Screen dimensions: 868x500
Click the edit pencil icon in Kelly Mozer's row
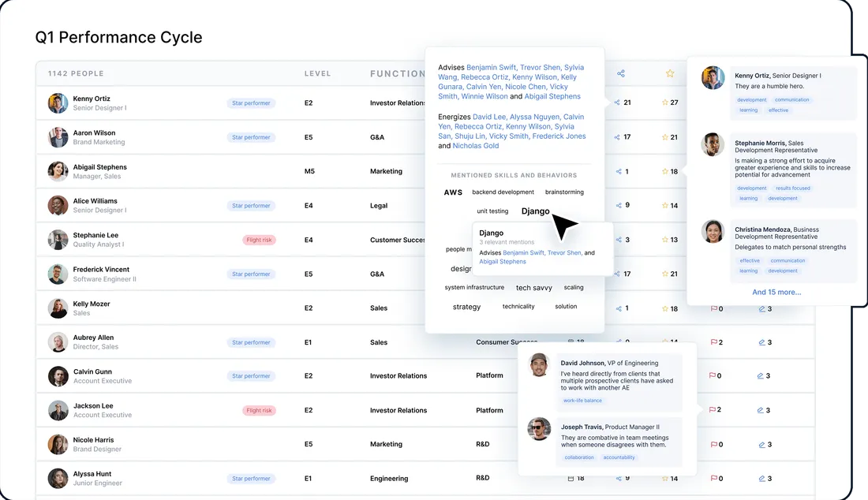pyautogui.click(x=761, y=308)
